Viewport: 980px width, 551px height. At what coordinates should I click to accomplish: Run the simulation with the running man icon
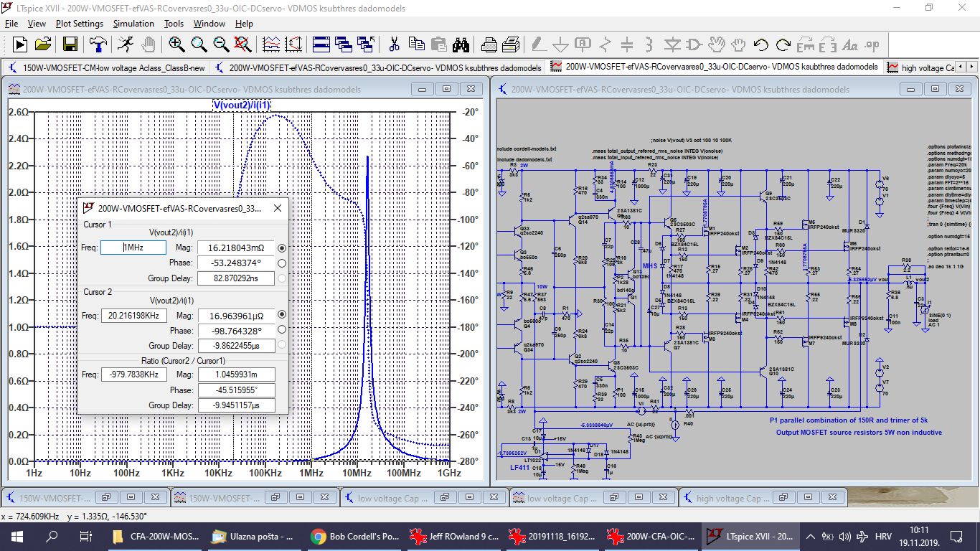(126, 44)
